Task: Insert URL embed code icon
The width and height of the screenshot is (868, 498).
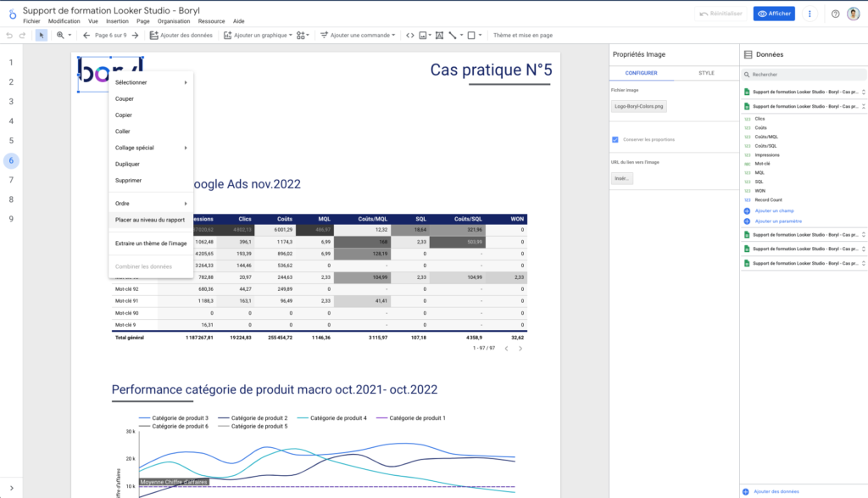Action: (410, 36)
